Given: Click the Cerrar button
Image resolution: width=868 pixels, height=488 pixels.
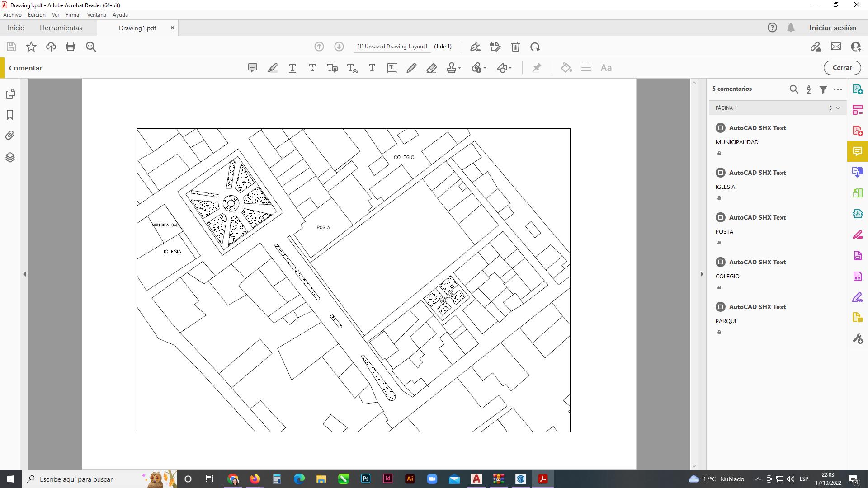Looking at the screenshot, I should click(x=842, y=68).
